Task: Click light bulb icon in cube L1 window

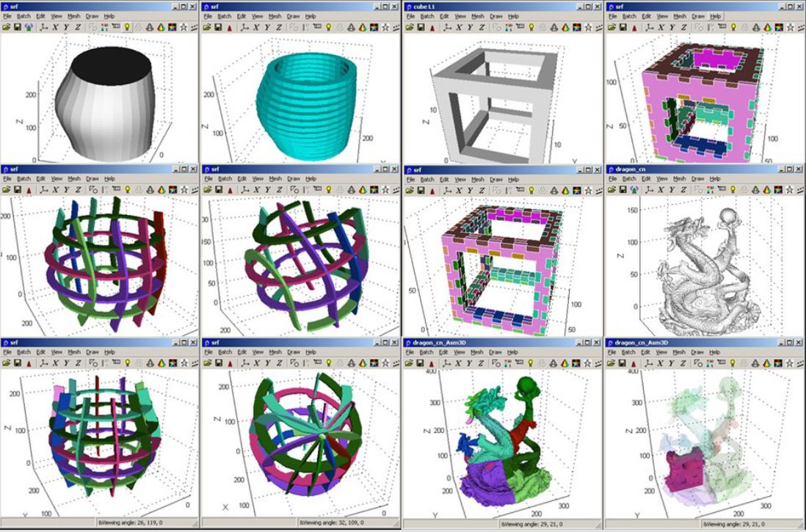Action: pos(531,26)
